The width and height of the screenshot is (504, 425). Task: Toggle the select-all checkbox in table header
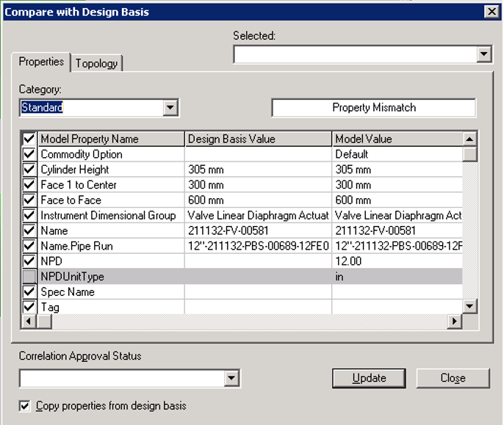[x=29, y=139]
